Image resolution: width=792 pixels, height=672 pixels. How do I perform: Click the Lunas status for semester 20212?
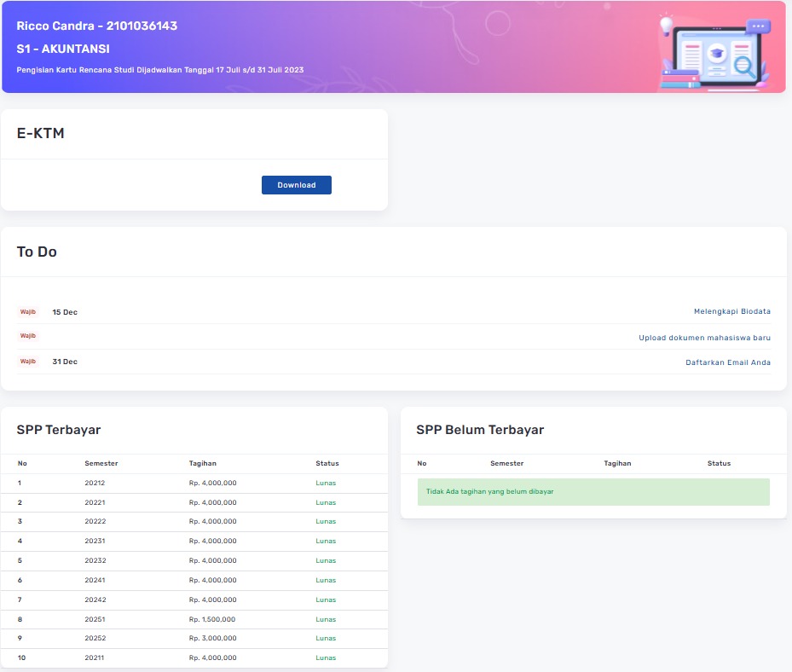tap(326, 483)
